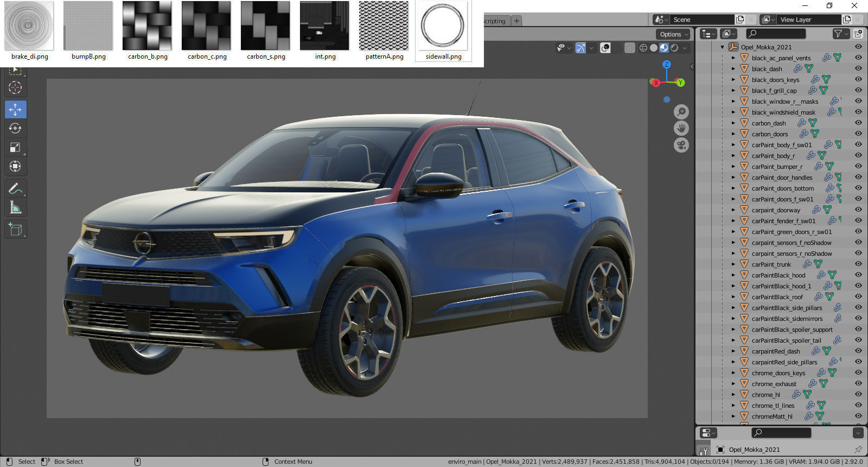
Task: Open the scene browse dropdown
Action: (660, 20)
